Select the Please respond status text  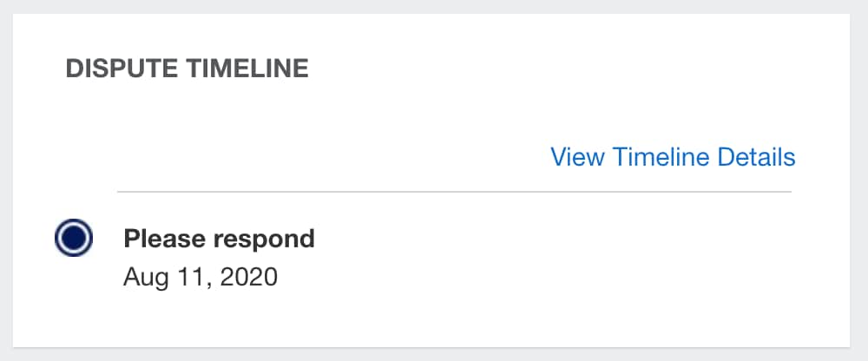pos(219,238)
